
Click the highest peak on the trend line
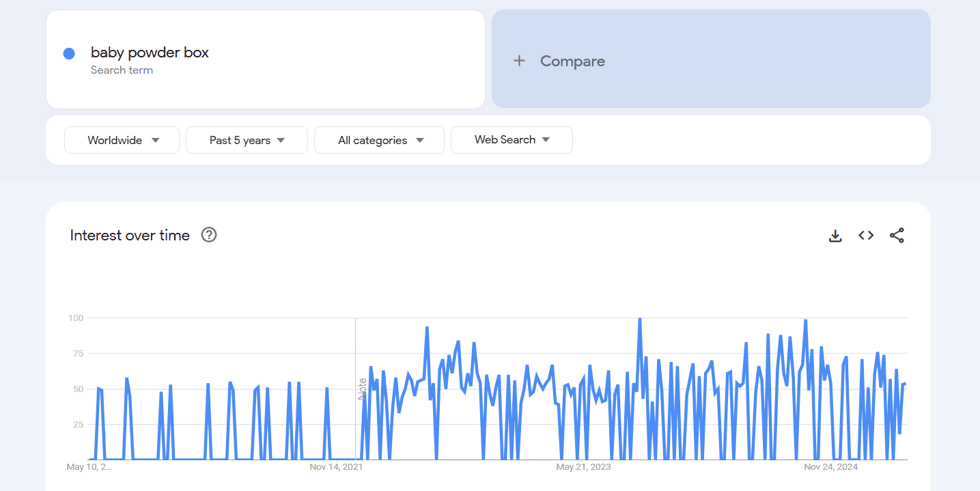click(639, 319)
